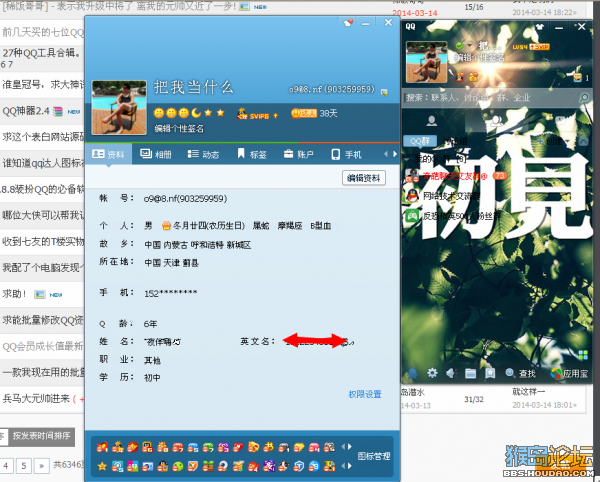
Task: Switch to the conversations tab in QQ panel
Action: [x=561, y=121]
